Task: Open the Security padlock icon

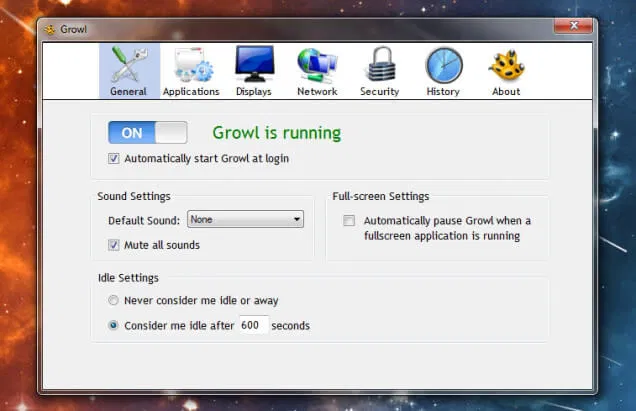Action: tap(380, 64)
